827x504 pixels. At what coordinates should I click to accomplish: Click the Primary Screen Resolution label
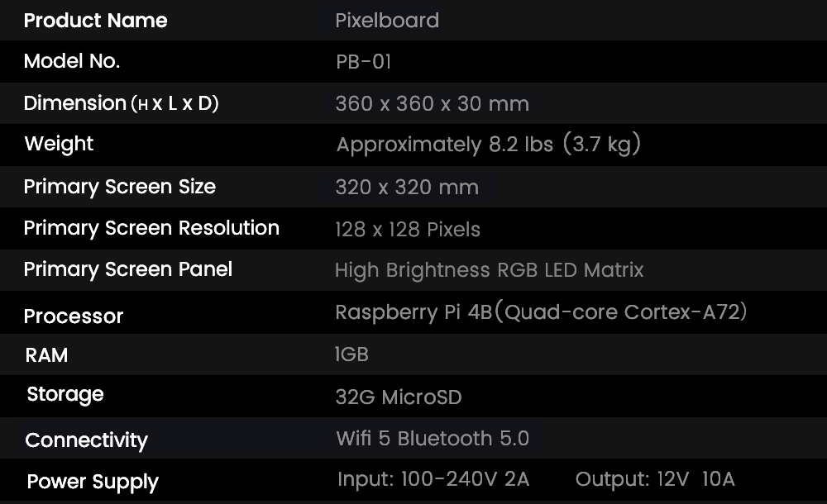(151, 228)
